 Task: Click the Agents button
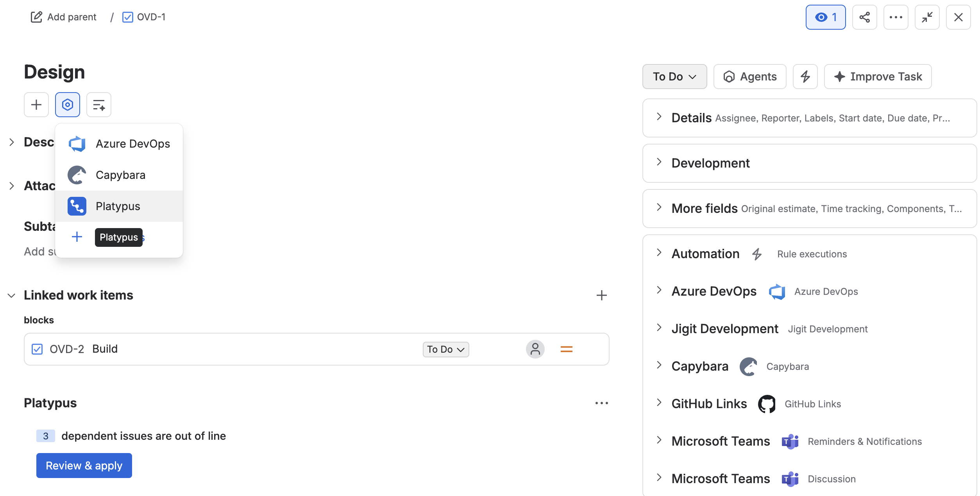[750, 77]
